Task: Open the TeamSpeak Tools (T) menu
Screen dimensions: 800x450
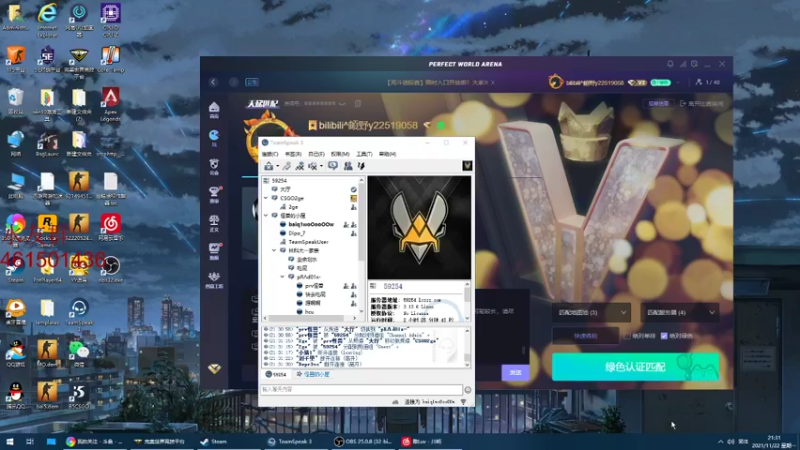Action: point(364,154)
